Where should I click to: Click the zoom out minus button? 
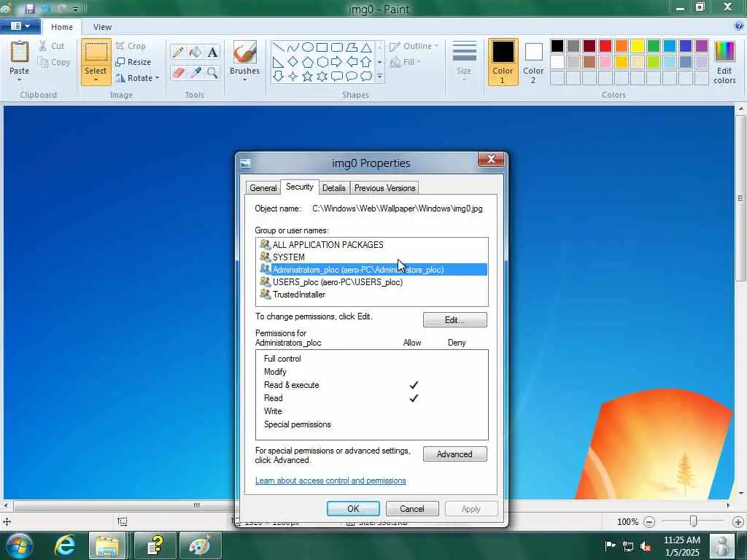click(649, 522)
